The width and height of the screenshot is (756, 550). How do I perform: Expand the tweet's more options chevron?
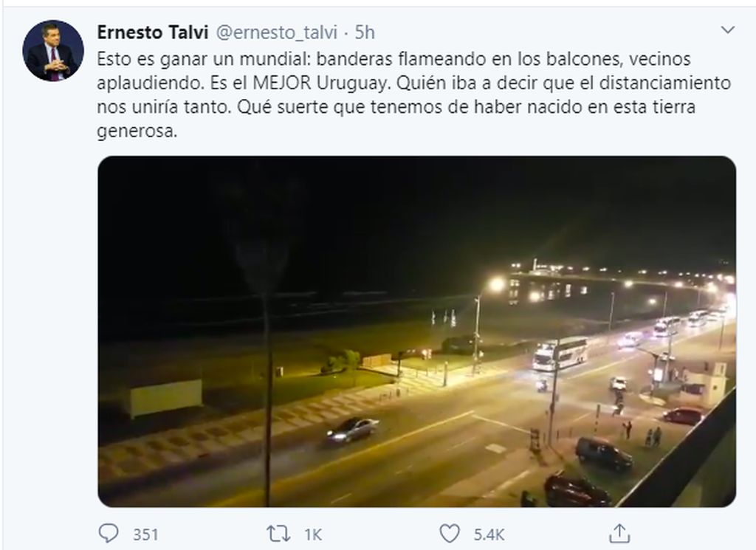(x=727, y=30)
